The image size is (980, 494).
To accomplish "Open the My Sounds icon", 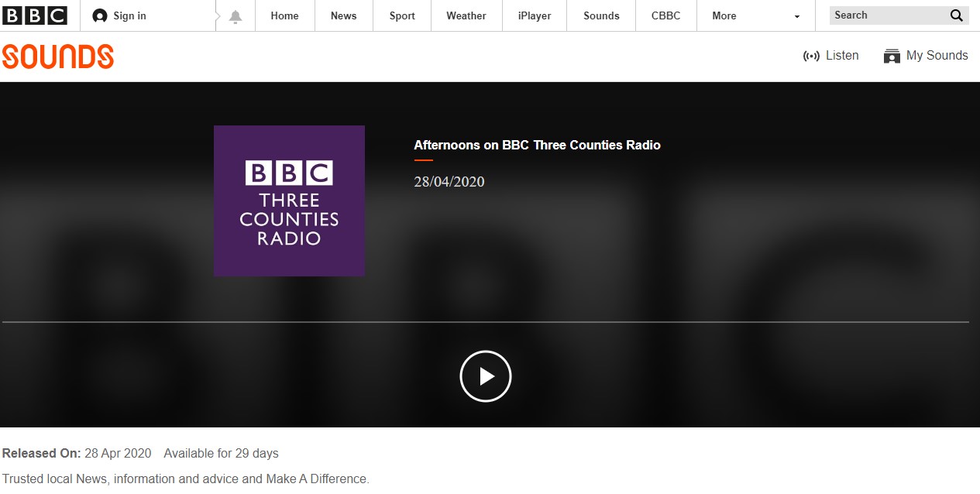I will [x=892, y=56].
